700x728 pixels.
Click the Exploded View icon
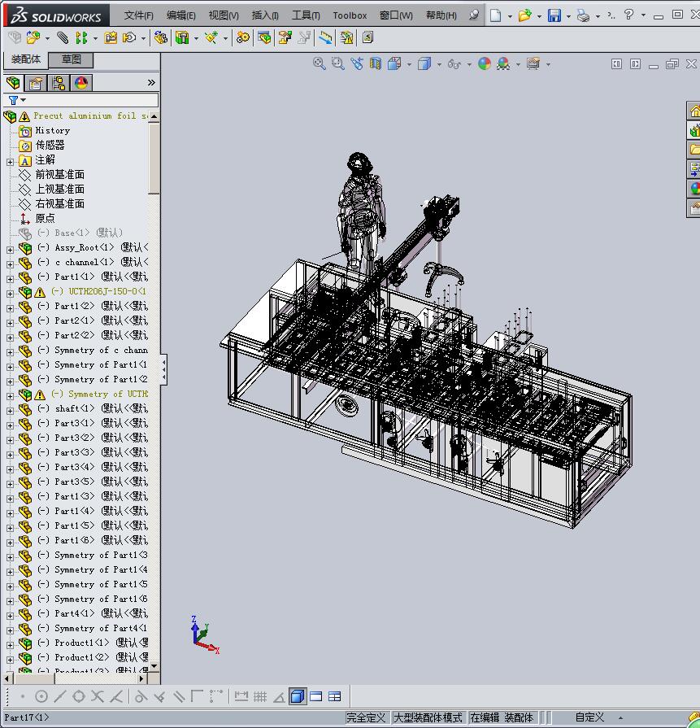pyautogui.click(x=285, y=37)
